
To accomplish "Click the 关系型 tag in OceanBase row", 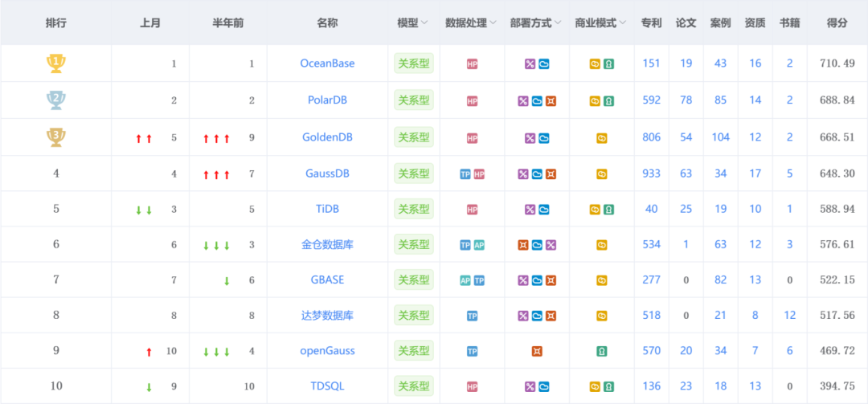I will point(414,63).
